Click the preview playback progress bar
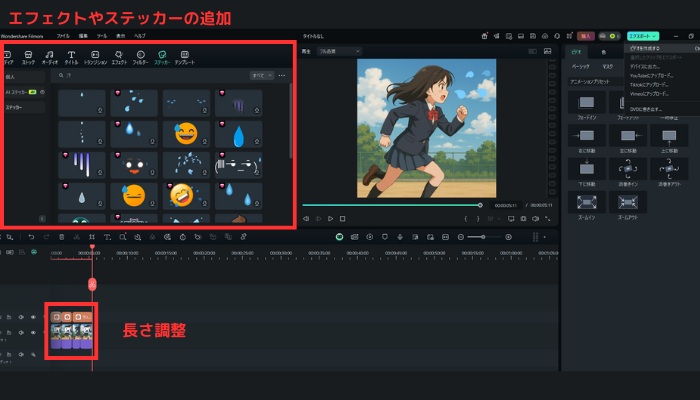 pos(392,205)
